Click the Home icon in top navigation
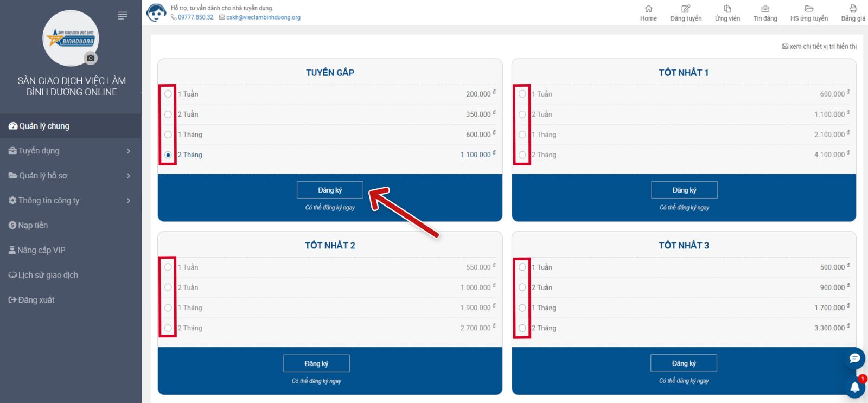This screenshot has width=868, height=403. pyautogui.click(x=648, y=9)
